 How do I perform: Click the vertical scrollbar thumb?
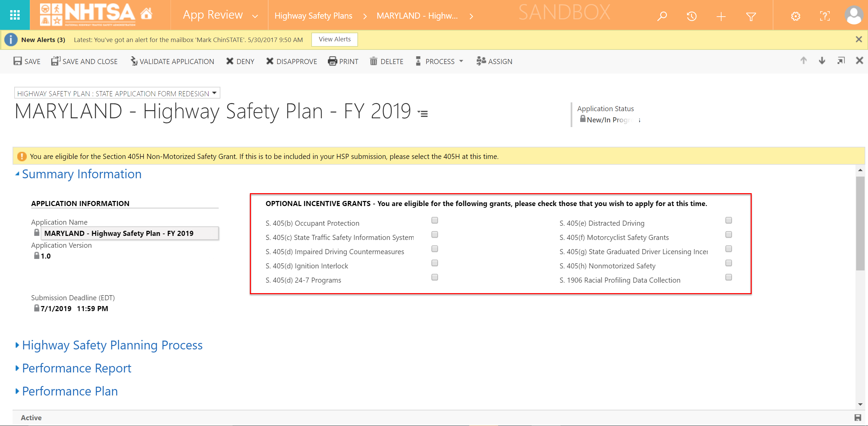click(860, 224)
